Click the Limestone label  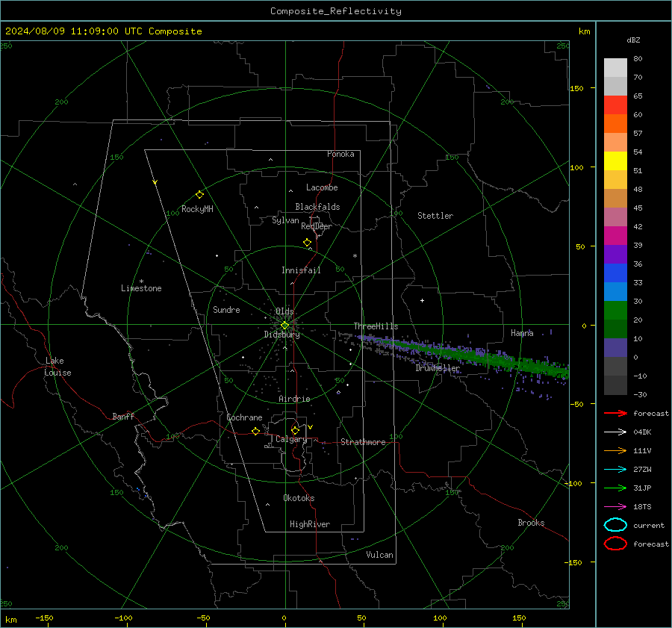(x=141, y=288)
